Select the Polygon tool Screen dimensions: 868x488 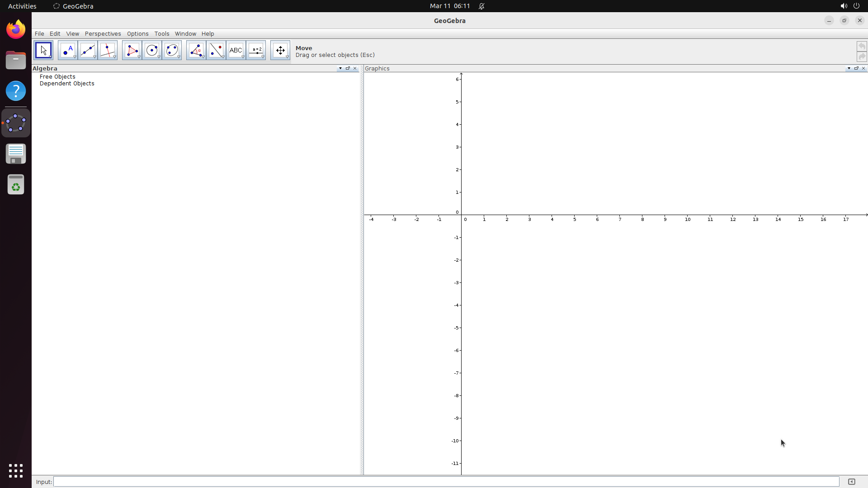click(x=132, y=50)
